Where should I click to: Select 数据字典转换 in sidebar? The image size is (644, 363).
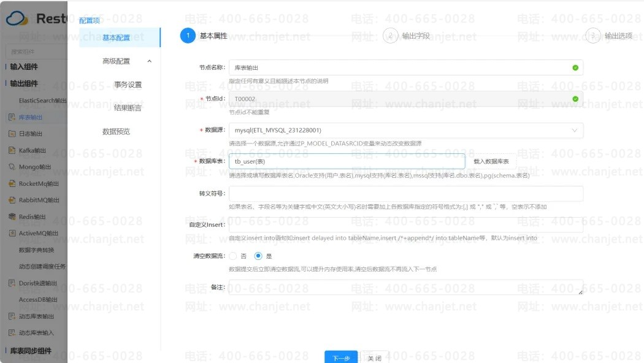click(36, 250)
